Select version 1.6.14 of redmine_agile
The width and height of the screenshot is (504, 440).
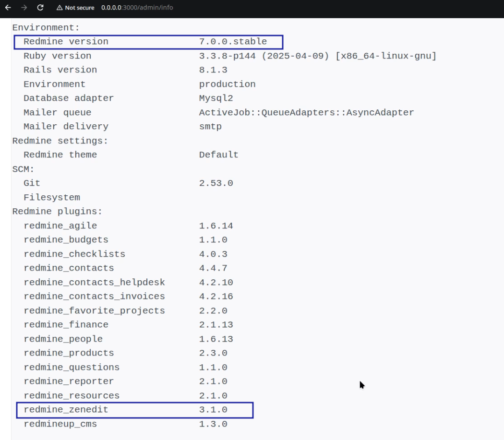(216, 226)
